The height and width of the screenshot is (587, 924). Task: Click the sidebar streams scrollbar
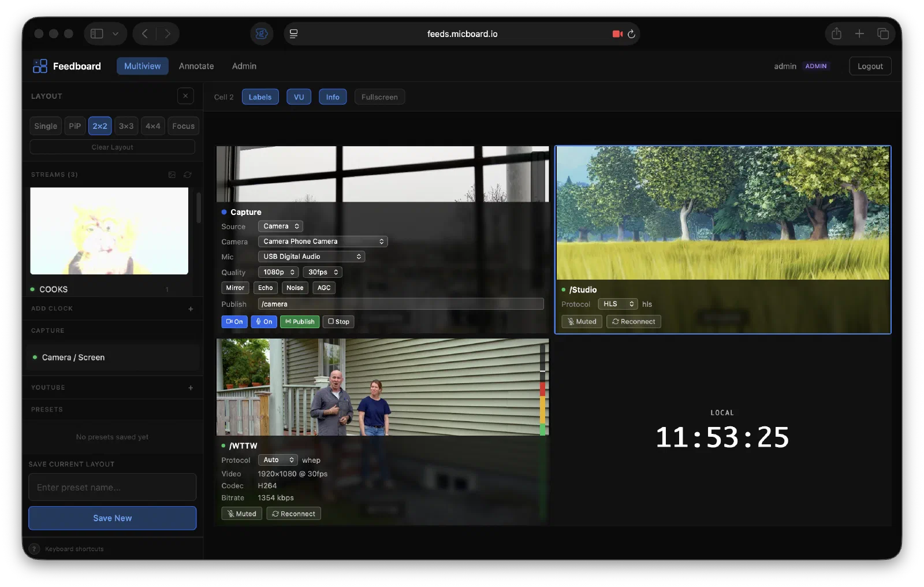coord(199,208)
